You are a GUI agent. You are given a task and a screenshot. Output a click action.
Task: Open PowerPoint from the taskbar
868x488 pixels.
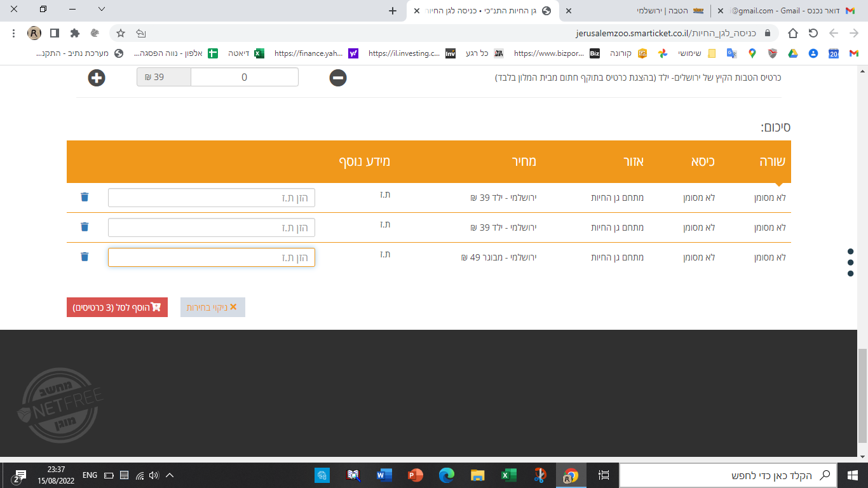point(416,475)
